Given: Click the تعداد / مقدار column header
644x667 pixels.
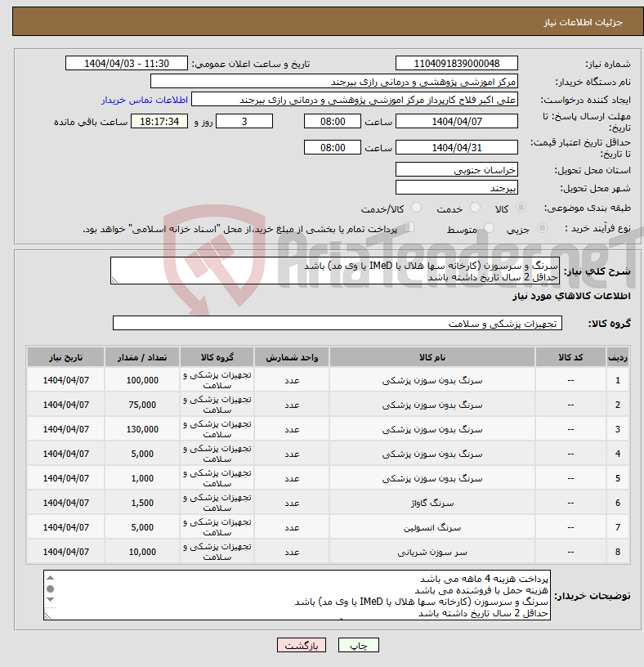Looking at the screenshot, I should [142, 357].
